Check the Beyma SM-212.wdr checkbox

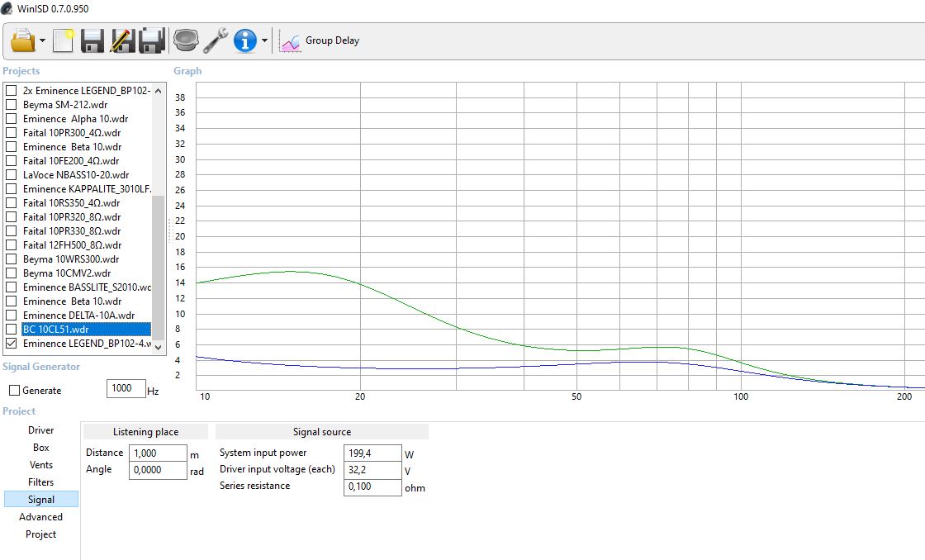(x=12, y=105)
